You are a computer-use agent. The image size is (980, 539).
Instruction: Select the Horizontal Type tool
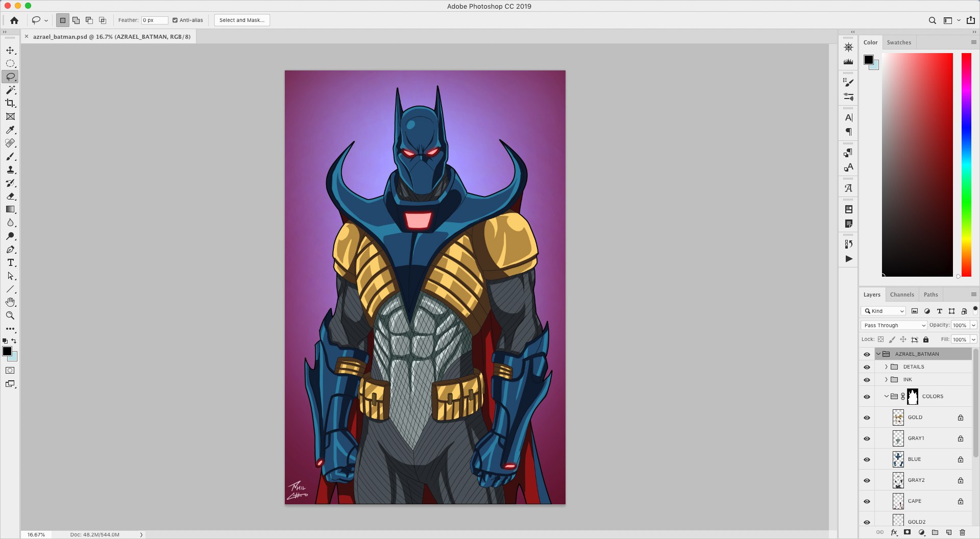coord(10,262)
